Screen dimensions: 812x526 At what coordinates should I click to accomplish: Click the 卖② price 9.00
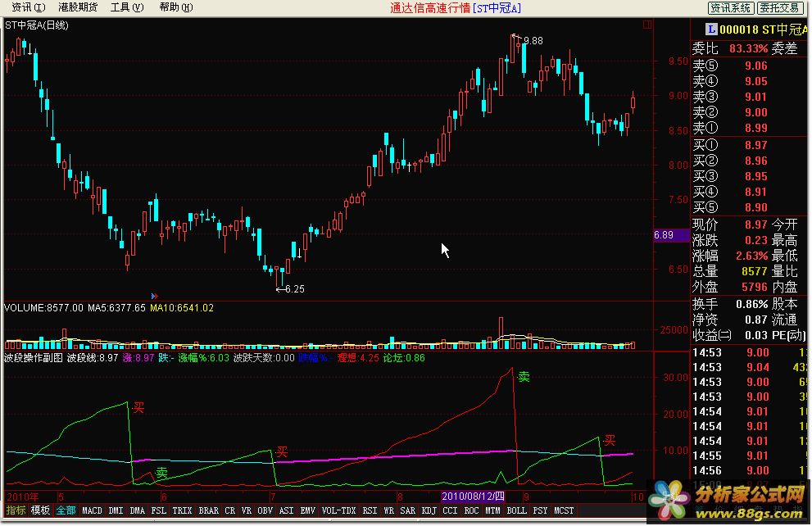pos(756,112)
